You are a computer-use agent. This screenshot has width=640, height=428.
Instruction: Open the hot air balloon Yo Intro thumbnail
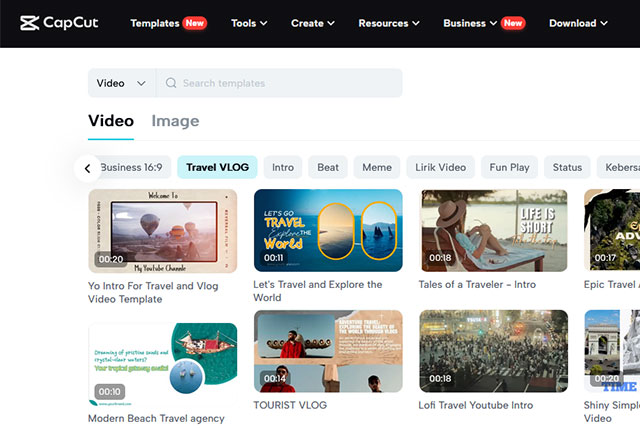tap(162, 231)
